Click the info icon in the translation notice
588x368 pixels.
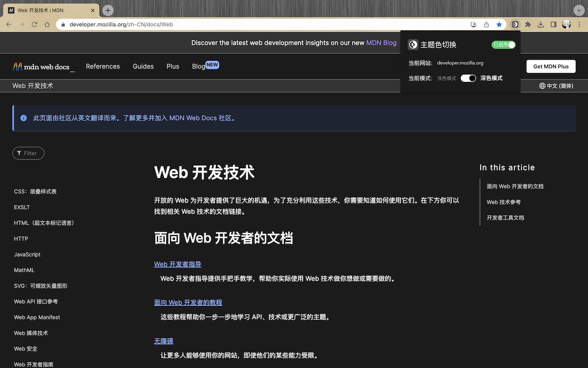(x=24, y=118)
